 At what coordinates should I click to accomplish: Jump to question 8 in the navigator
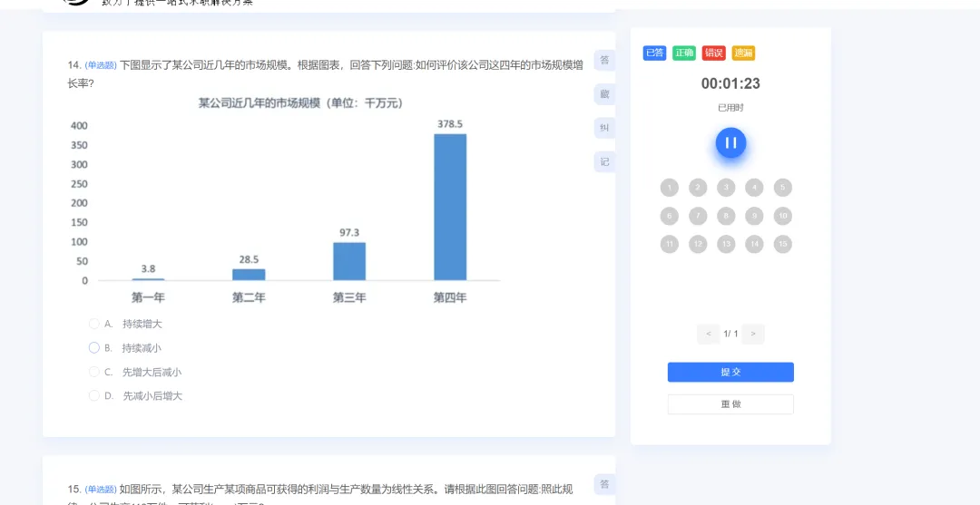tap(726, 216)
